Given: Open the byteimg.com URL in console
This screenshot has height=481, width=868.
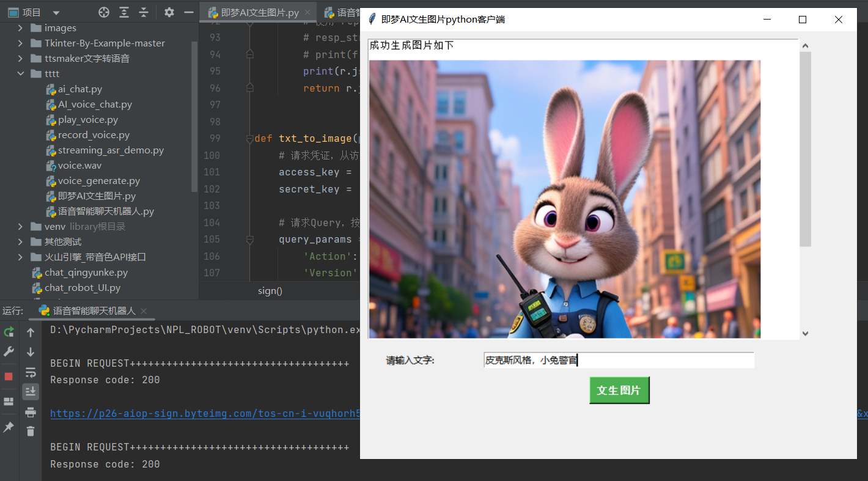Looking at the screenshot, I should [x=205, y=414].
